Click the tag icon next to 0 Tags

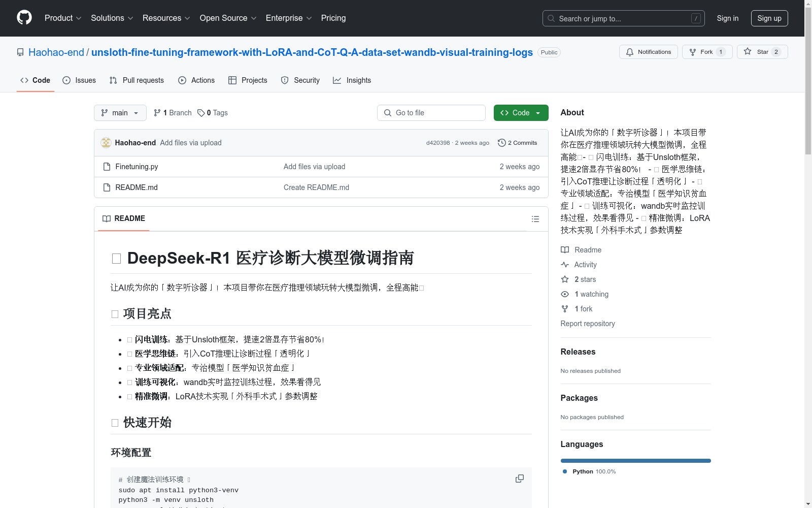coord(201,113)
